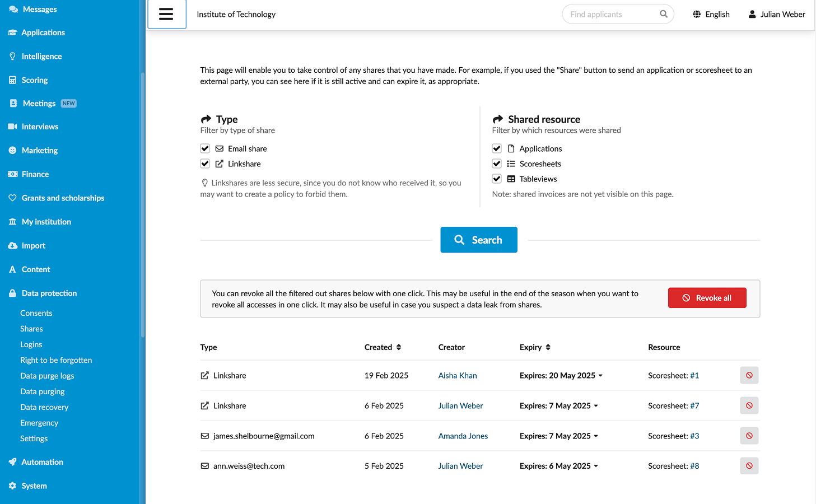Image resolution: width=816 pixels, height=504 pixels.
Task: Open Scoresheet #3 resource link
Action: (694, 436)
